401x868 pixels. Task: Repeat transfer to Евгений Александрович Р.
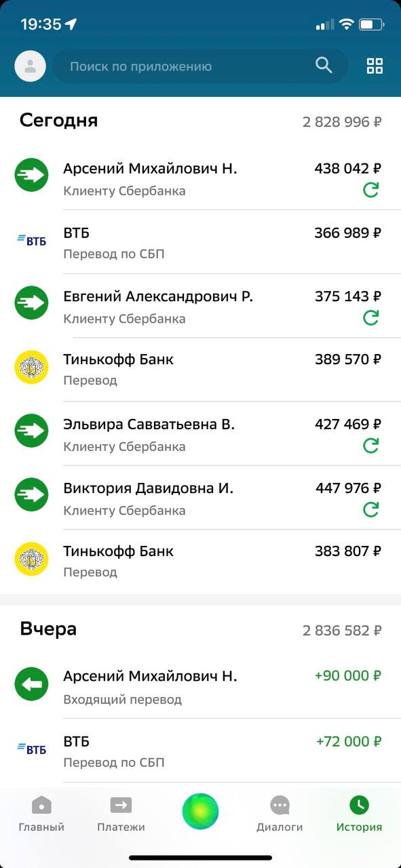point(370,317)
